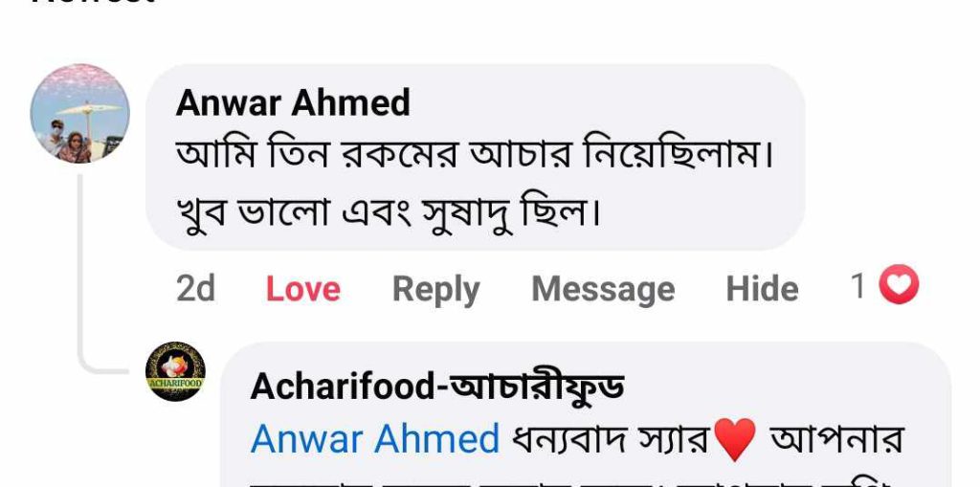The image size is (980, 487).
Task: Click the comment line আমি তিন রকমের আচার নিয়েছিলাম
Action: click(x=475, y=156)
